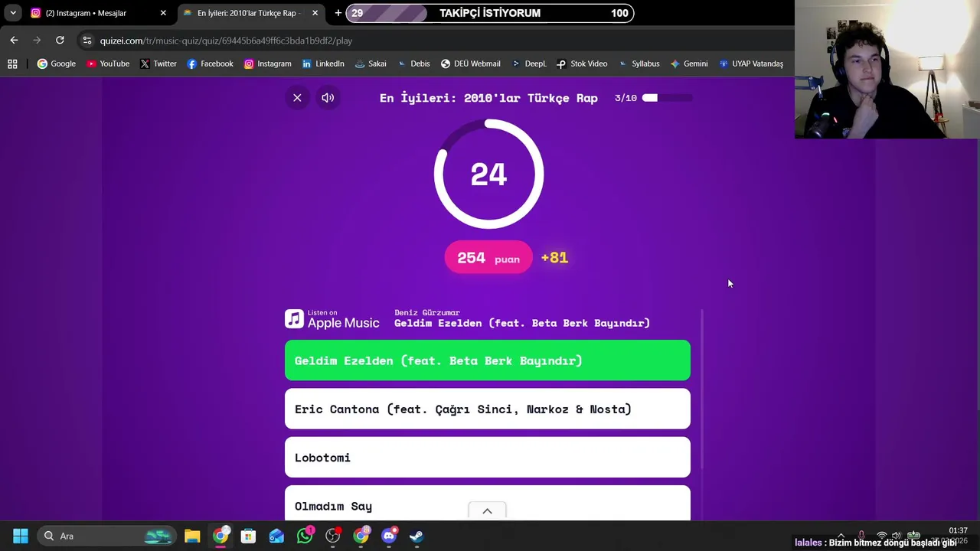This screenshot has height=551, width=980.
Task: Click the circular countdown timer showing 24
Action: (488, 174)
